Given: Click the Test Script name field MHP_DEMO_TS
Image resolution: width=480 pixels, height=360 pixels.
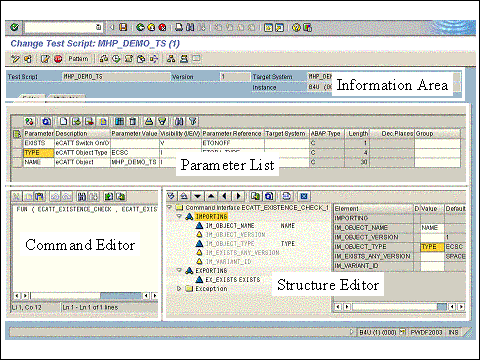Looking at the screenshot, I should (116, 77).
